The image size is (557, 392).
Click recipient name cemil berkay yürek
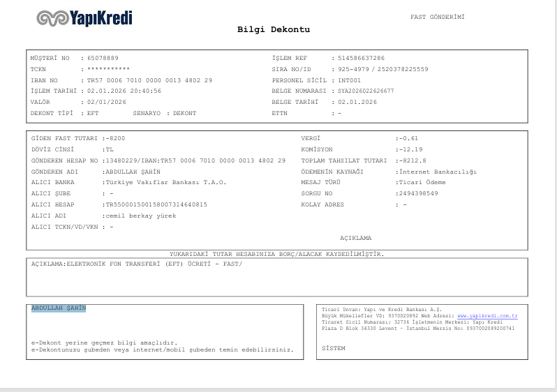(x=141, y=216)
